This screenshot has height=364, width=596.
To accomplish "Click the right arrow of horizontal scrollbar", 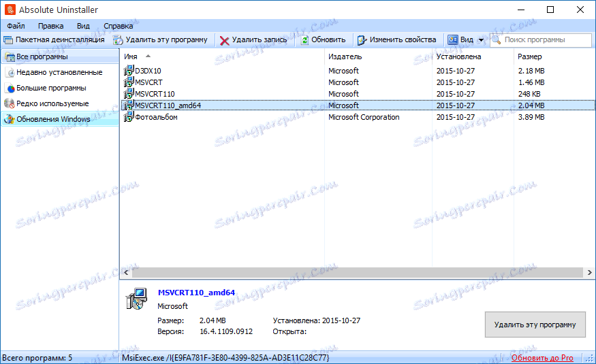I will click(590, 272).
